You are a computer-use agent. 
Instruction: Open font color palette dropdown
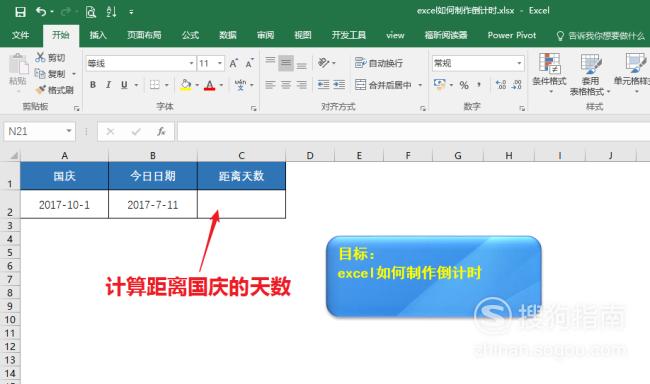[221, 85]
